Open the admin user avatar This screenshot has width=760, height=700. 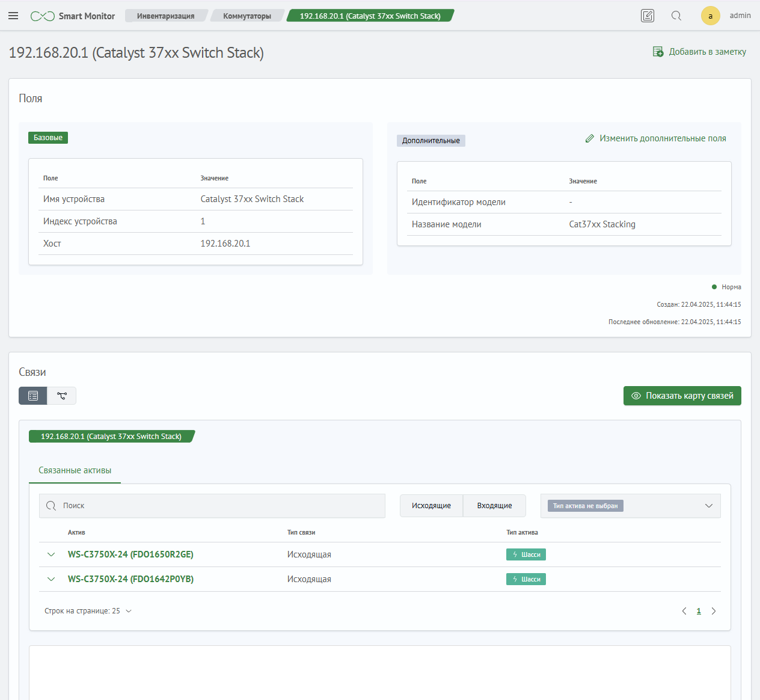coord(711,16)
